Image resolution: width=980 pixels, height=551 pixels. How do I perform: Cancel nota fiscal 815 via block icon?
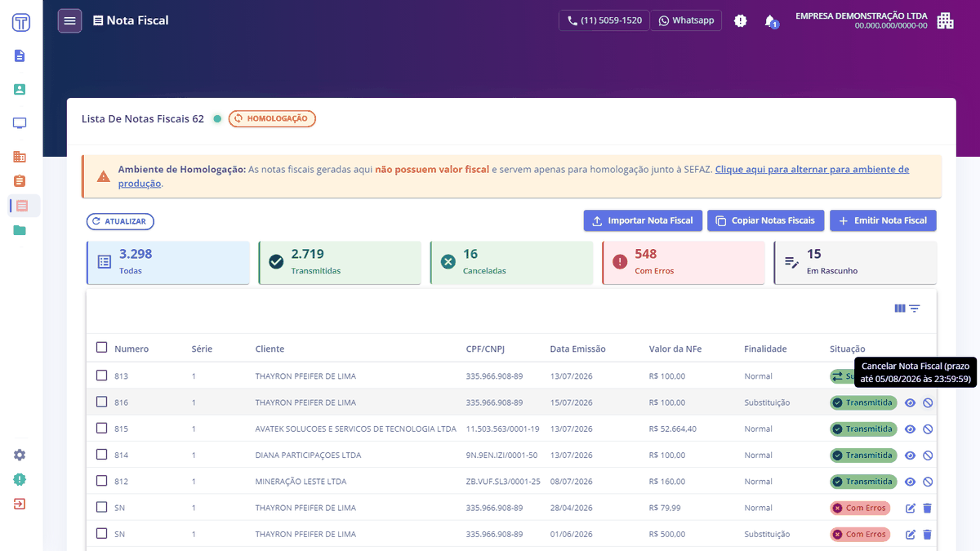tap(928, 429)
